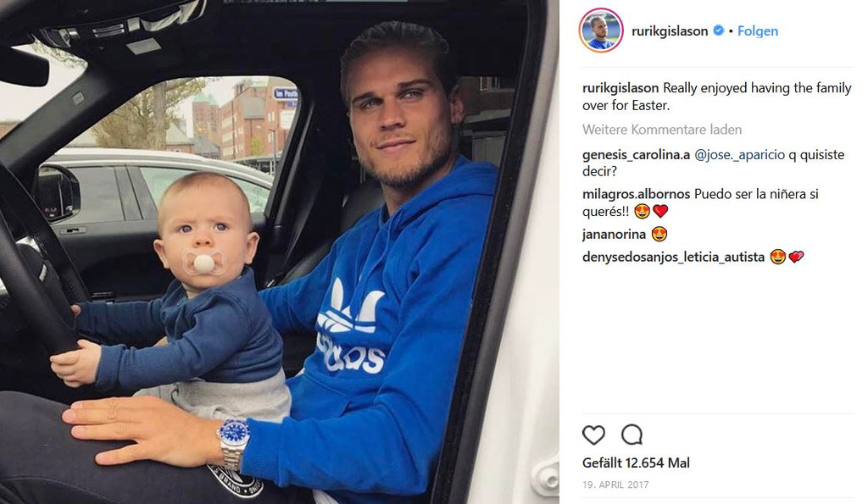Click the red heart emoji in milagros comment
Image resolution: width=868 pixels, height=504 pixels.
click(x=660, y=211)
